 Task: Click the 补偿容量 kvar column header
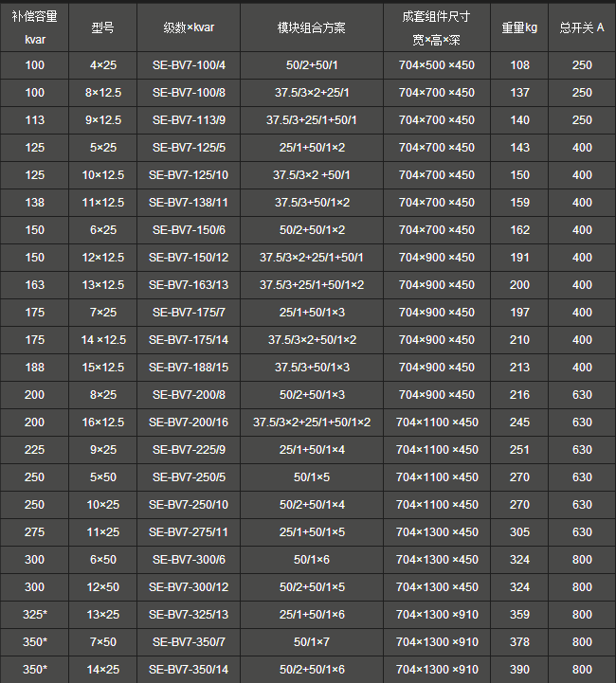(x=34, y=27)
